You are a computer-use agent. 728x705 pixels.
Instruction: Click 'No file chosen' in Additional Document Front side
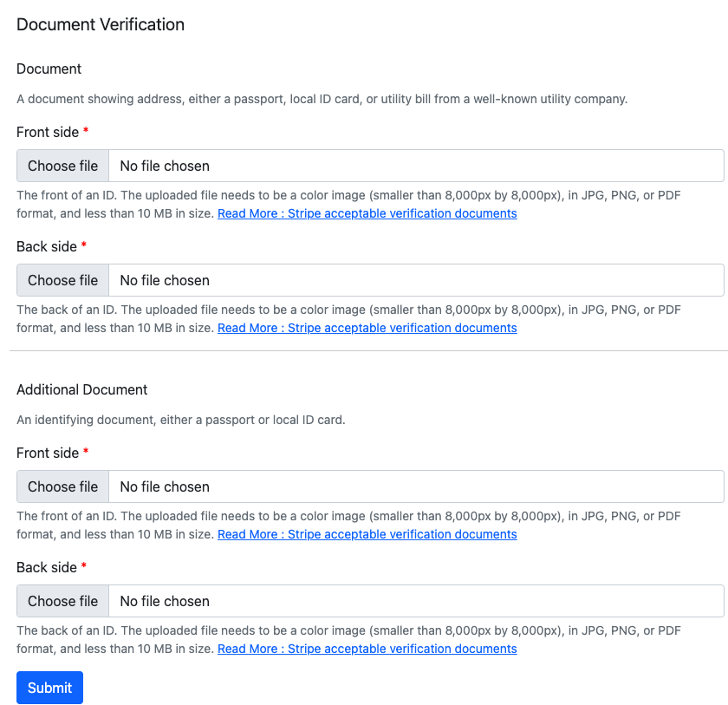[165, 486]
